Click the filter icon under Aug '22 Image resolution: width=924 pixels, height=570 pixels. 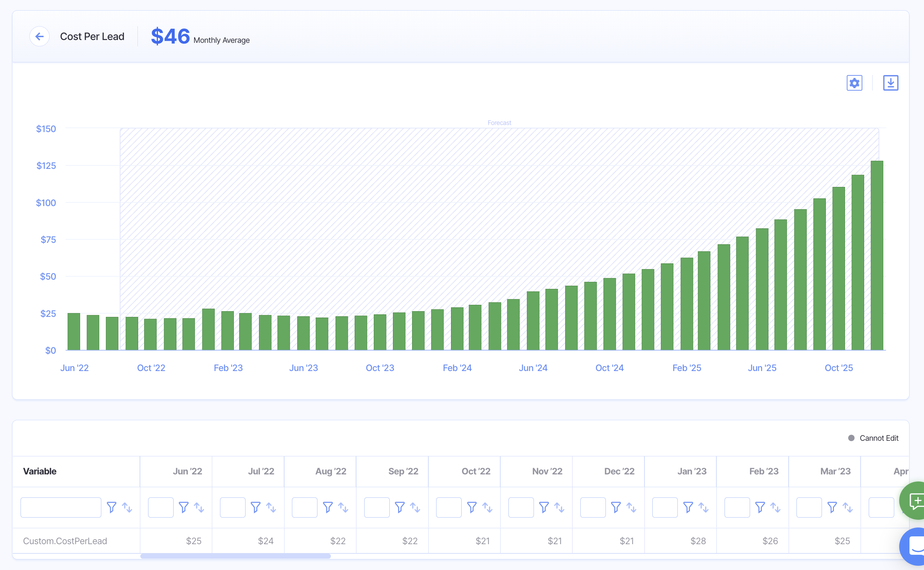[x=328, y=507]
